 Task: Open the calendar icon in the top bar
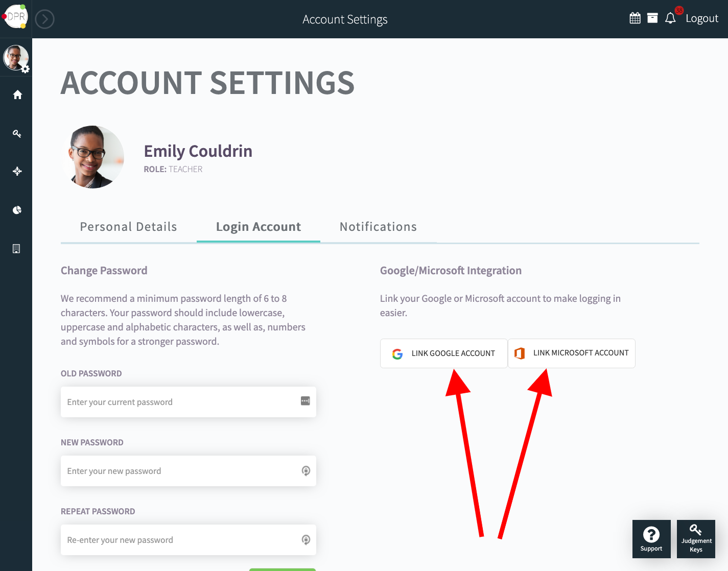[635, 17]
